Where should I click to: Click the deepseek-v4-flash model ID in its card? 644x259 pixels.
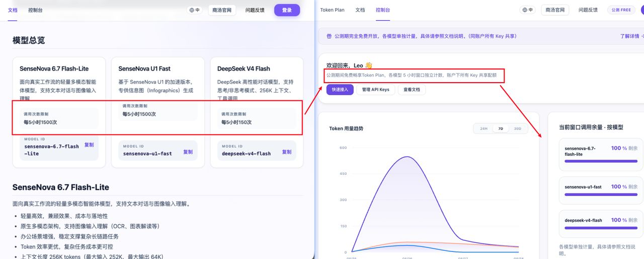(246, 153)
